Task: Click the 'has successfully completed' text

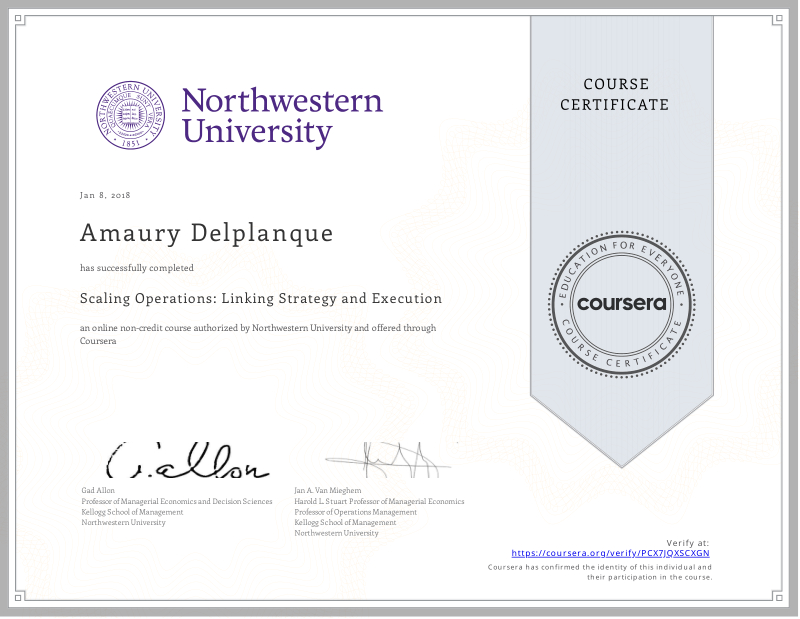Action: [x=137, y=268]
